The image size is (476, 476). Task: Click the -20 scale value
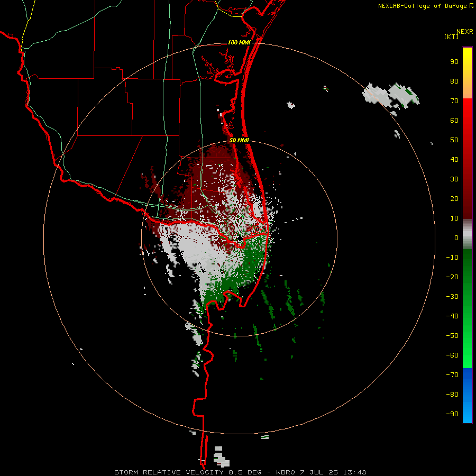[x=452, y=277]
